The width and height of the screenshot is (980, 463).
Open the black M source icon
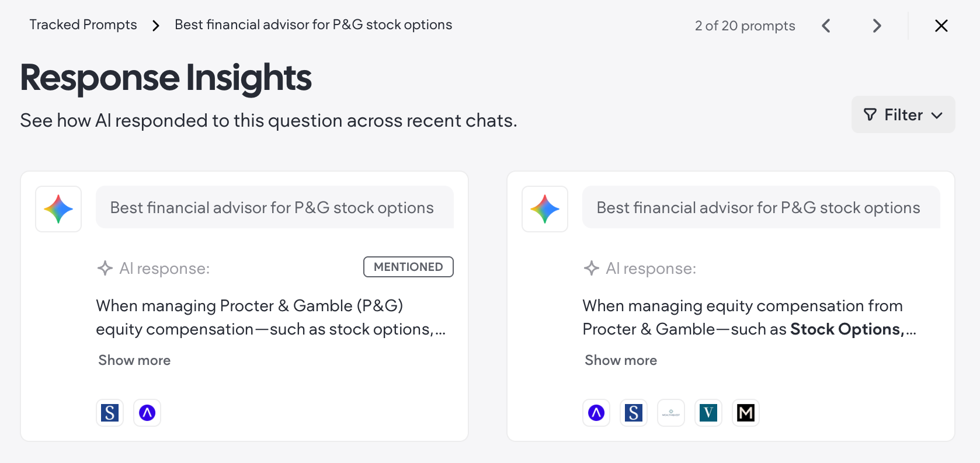[746, 413]
